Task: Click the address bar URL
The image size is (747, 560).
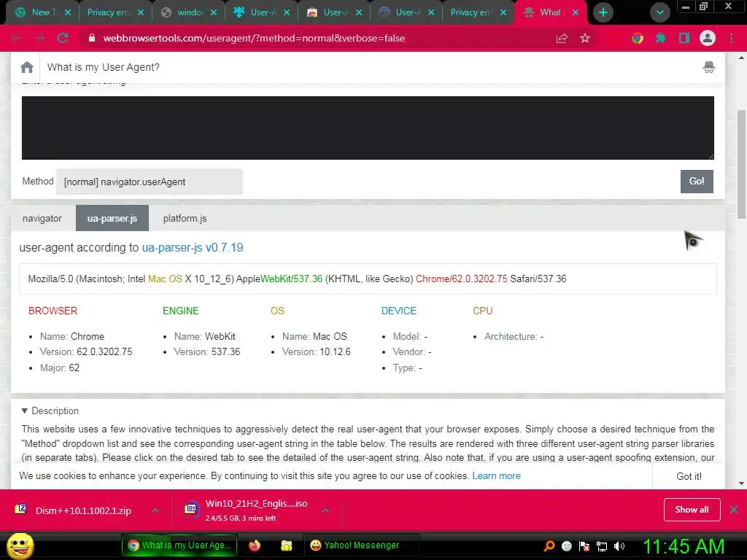Action: 254,38
